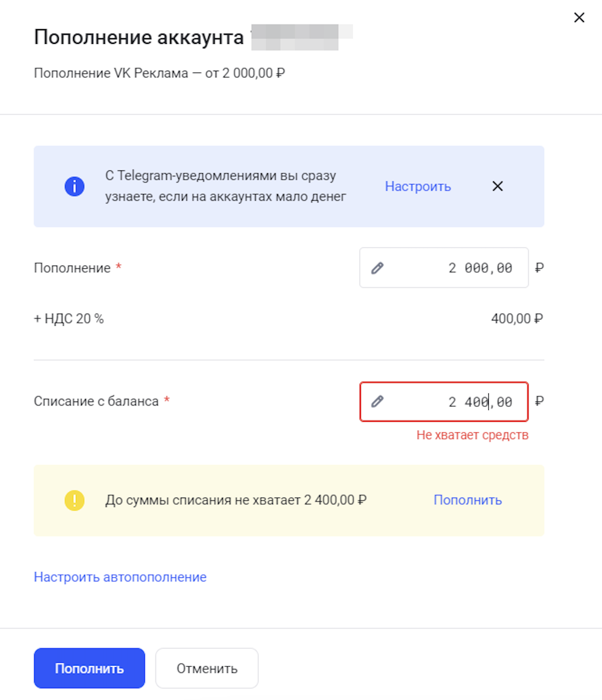Image resolution: width=602 pixels, height=700 pixels.
Task: Open Настроить link for Telegram notifications
Action: [x=418, y=186]
